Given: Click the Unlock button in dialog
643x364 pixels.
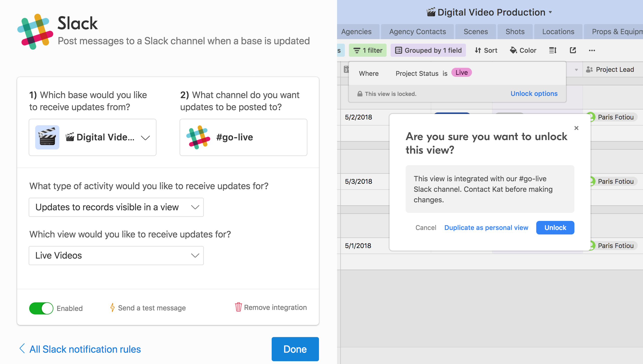Looking at the screenshot, I should click(x=555, y=228).
